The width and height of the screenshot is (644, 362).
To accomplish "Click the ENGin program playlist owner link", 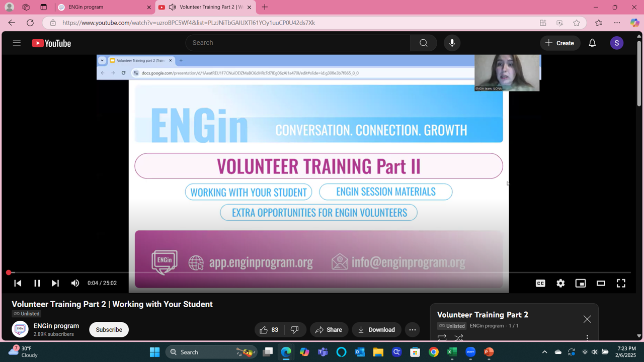I will click(487, 326).
